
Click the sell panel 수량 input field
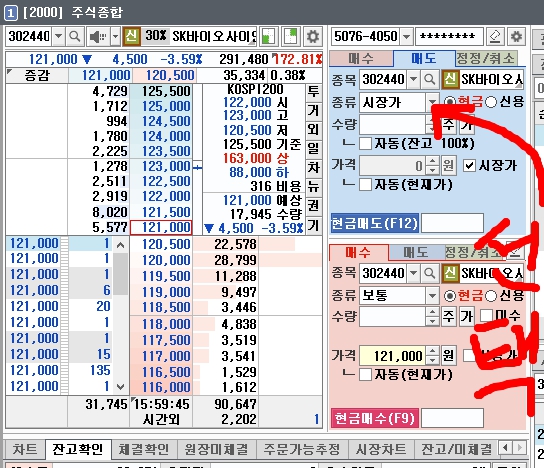point(392,125)
